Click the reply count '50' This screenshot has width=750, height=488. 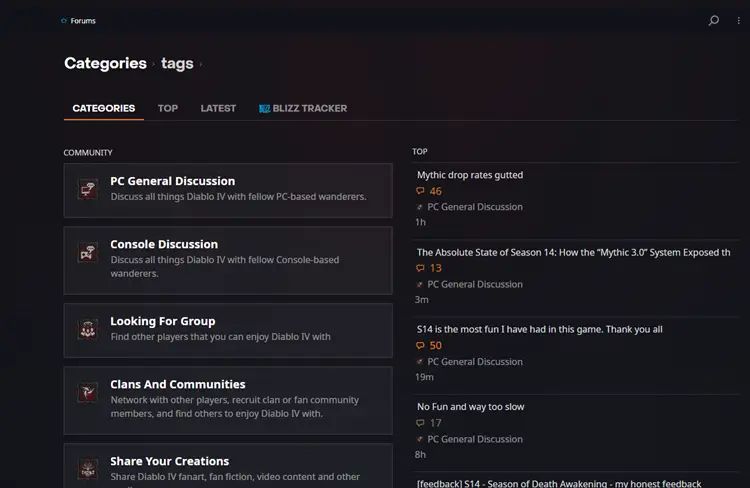(x=435, y=346)
